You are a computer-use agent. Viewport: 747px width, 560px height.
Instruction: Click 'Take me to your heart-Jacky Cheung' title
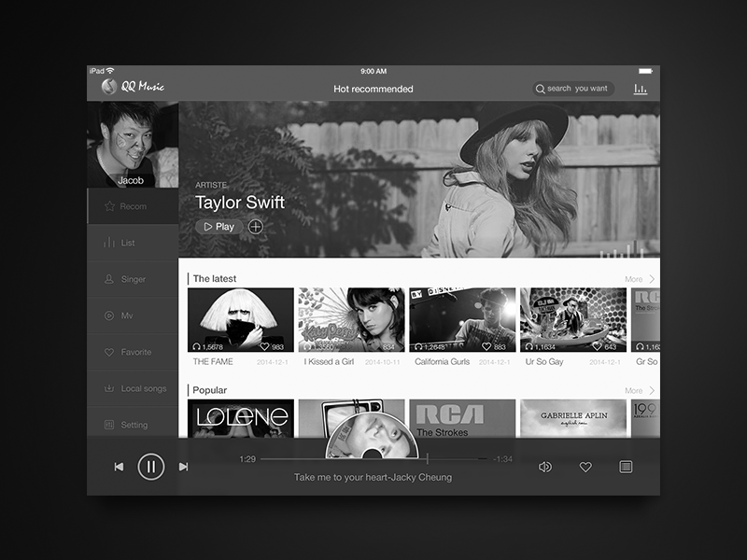[x=373, y=477]
